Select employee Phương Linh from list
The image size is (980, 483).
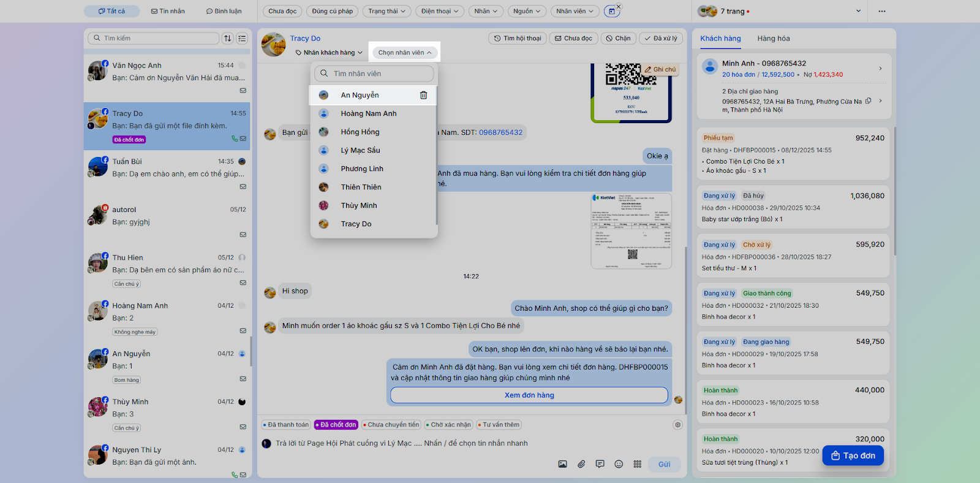(373, 169)
